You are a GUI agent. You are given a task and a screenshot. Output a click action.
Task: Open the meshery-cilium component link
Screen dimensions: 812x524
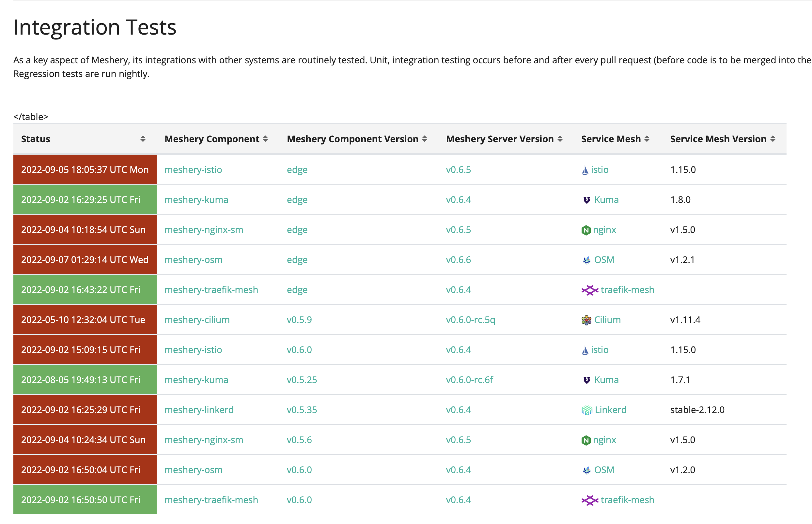(197, 320)
